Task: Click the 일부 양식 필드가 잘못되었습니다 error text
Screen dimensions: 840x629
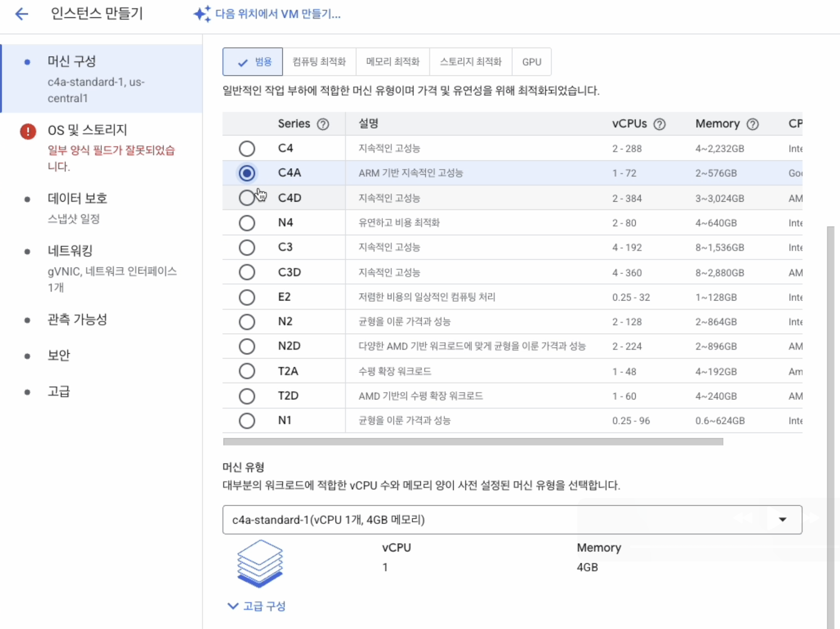Action: (111, 158)
